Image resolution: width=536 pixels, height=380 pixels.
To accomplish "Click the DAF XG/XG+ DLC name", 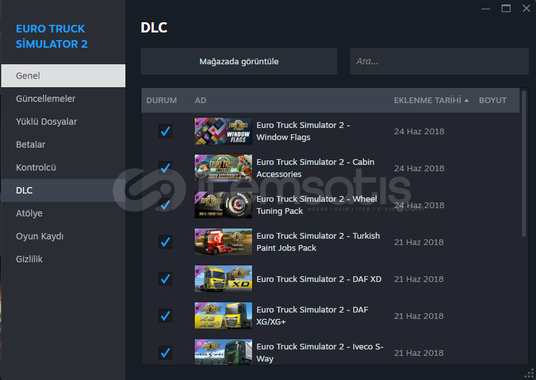I will point(312,316).
